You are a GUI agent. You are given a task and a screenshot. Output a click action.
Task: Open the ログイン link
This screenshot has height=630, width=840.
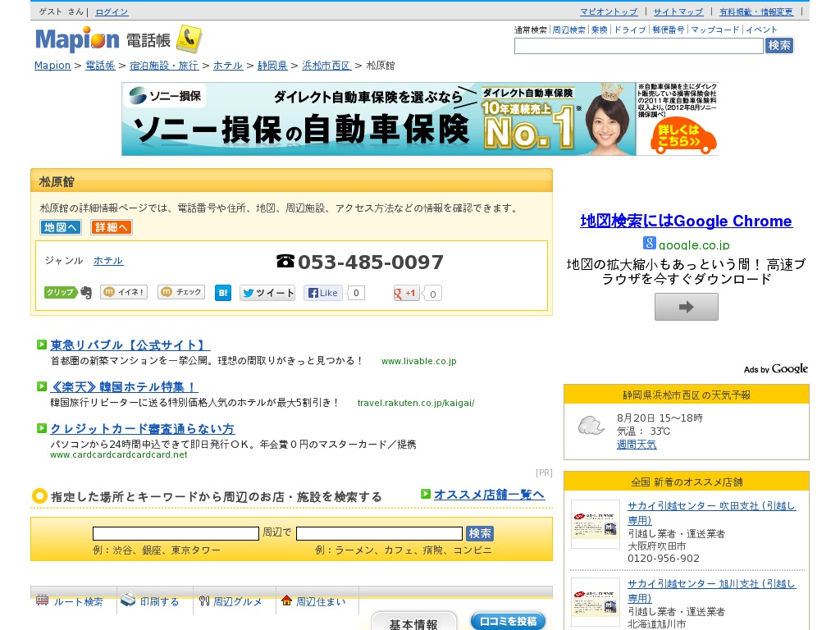pos(112,11)
